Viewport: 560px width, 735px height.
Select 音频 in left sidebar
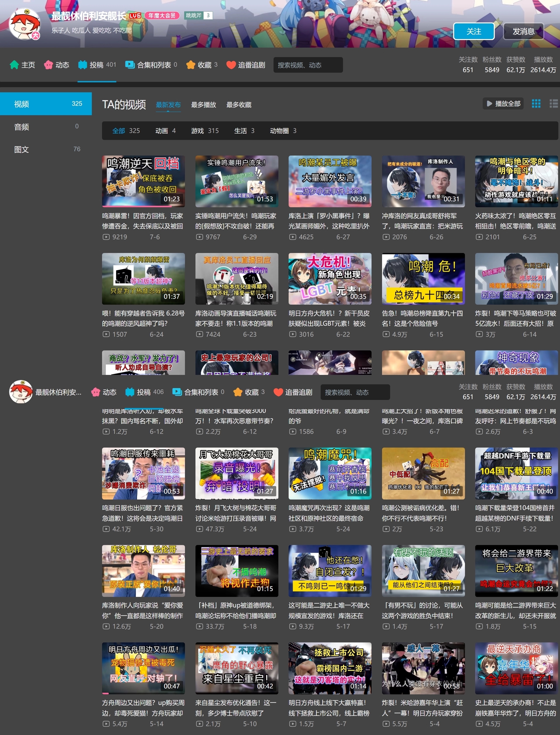point(46,127)
